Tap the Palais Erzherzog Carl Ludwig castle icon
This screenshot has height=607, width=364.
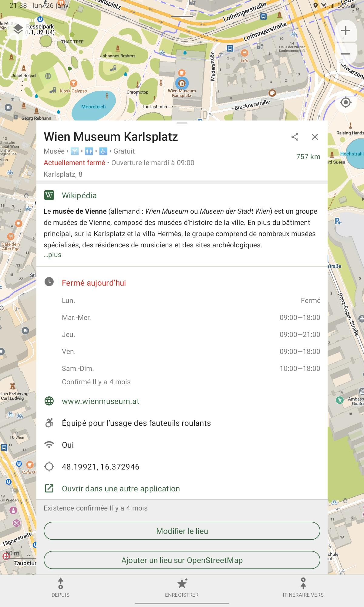pyautogui.click(x=12, y=386)
